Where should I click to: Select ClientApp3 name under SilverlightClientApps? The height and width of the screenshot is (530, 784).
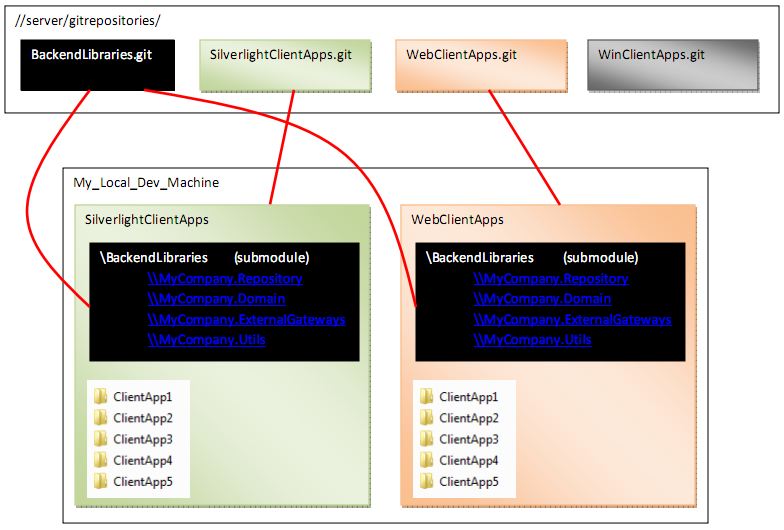pyautogui.click(x=143, y=440)
